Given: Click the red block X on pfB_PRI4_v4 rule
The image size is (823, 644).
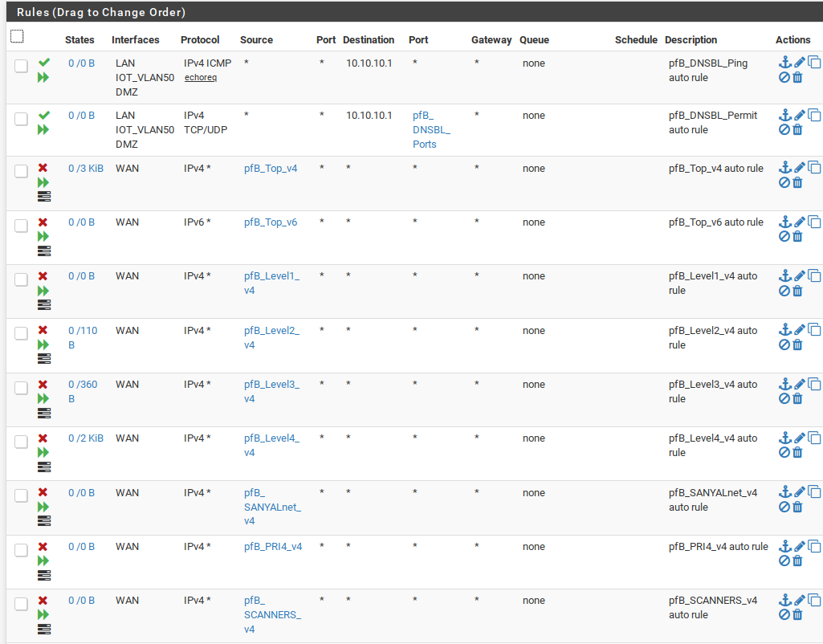Looking at the screenshot, I should (43, 547).
